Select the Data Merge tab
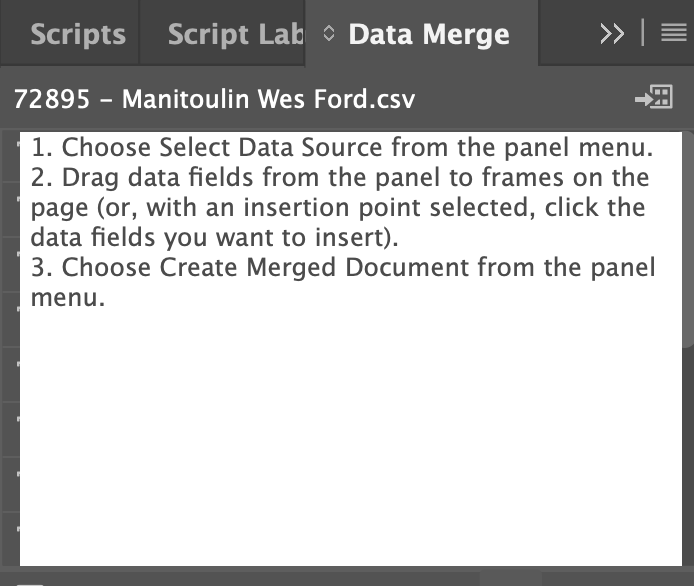This screenshot has height=586, width=694. pyautogui.click(x=428, y=34)
